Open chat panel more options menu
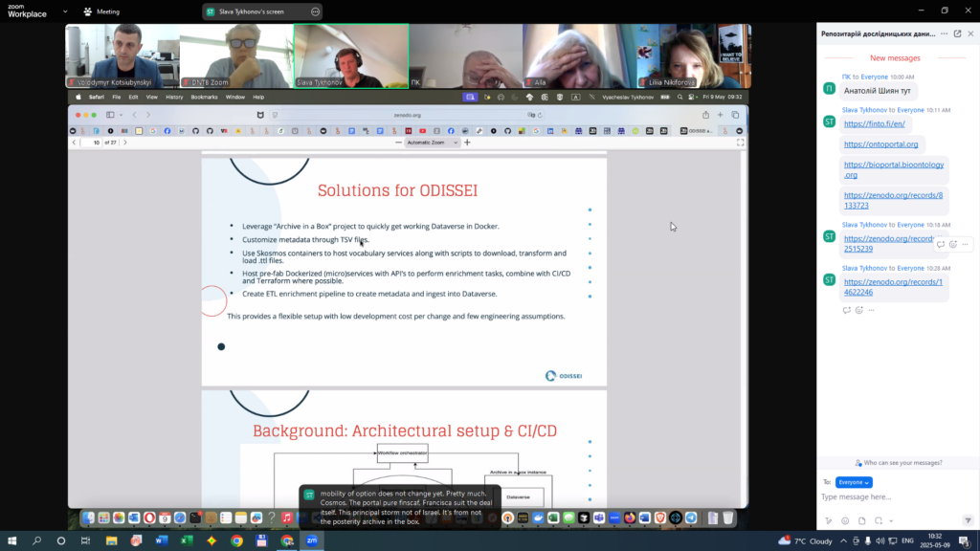980x551 pixels. [944, 33]
